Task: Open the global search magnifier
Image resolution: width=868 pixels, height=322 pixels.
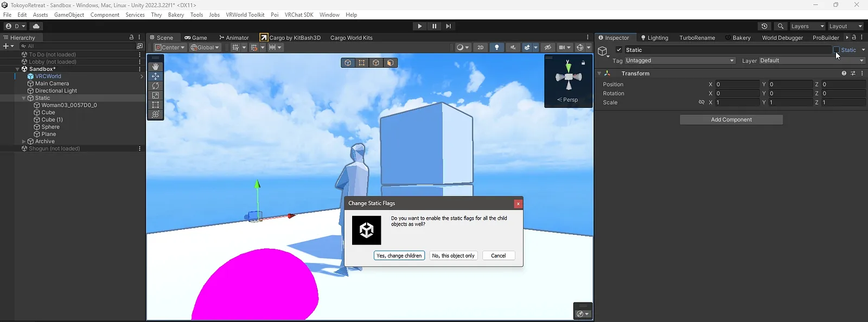Action: 781,26
